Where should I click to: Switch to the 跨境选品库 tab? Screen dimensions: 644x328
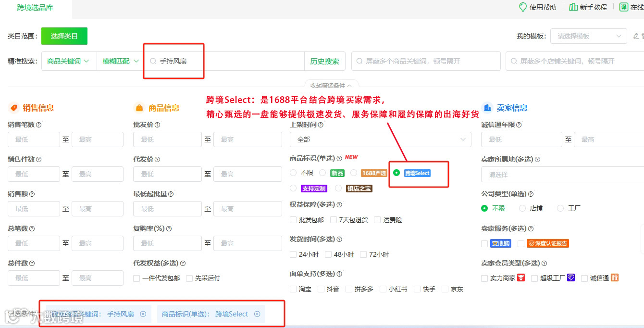(36, 7)
